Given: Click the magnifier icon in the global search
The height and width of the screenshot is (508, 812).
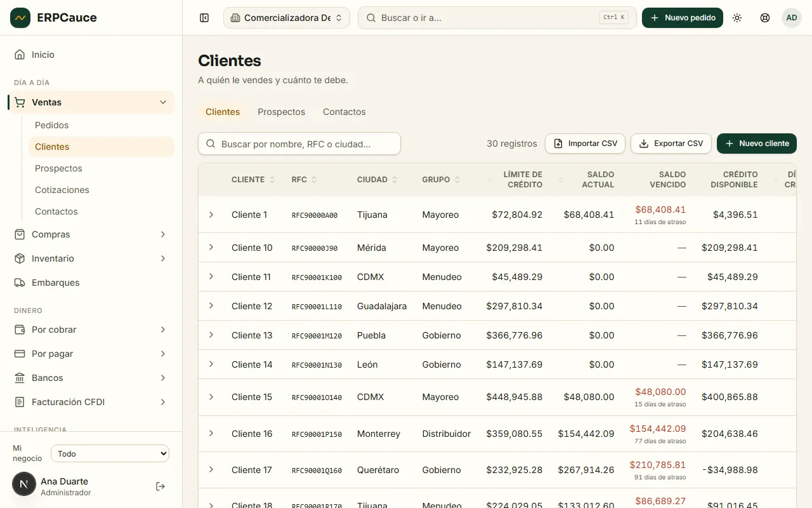Looking at the screenshot, I should (x=371, y=18).
